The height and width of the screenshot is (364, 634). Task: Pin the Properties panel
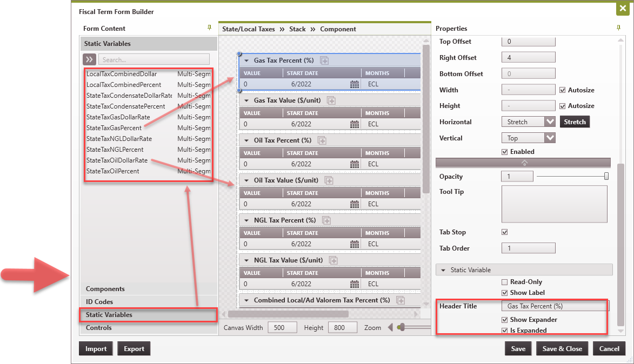(x=618, y=28)
